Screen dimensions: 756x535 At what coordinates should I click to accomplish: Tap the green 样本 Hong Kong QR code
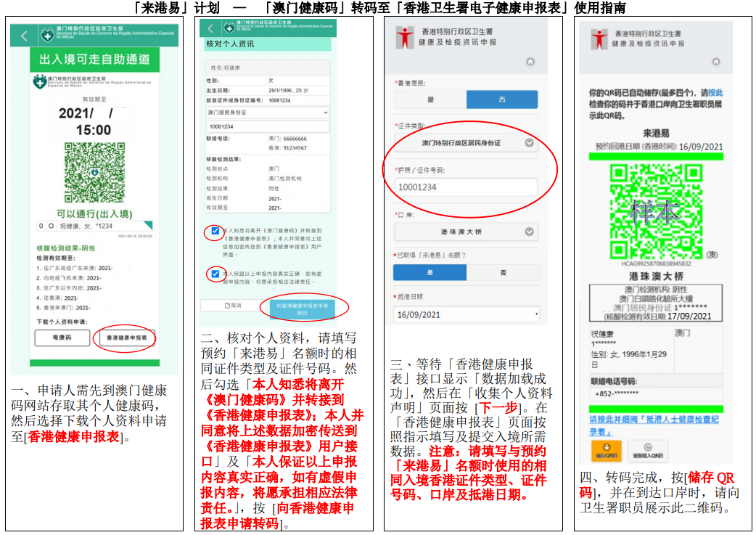pos(656,211)
